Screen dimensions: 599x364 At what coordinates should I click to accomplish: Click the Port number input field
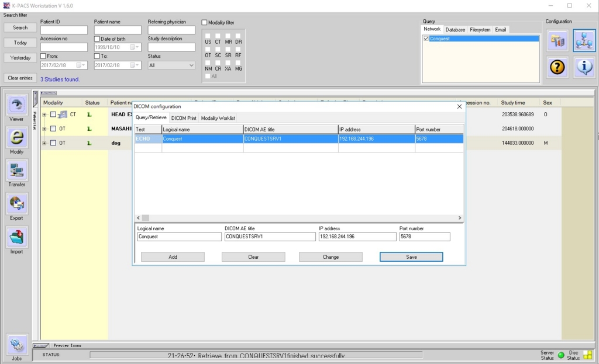coord(425,237)
